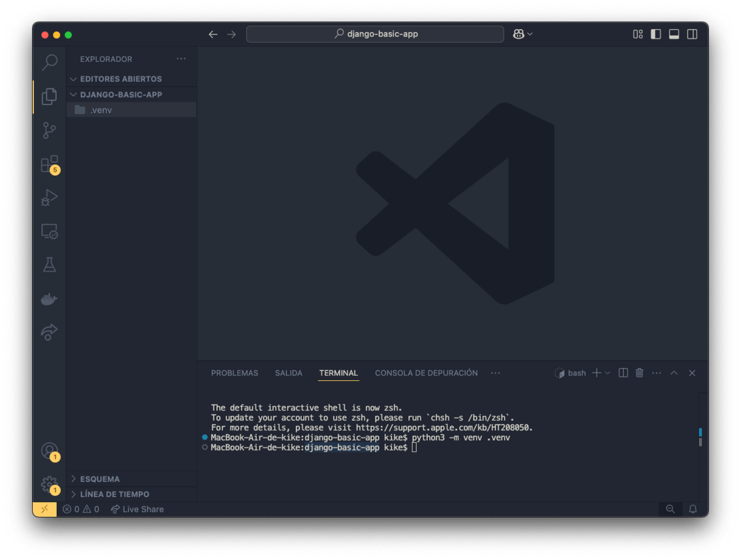Image resolution: width=741 pixels, height=560 pixels.
Task: Open Remote Explorer view
Action: pyautogui.click(x=49, y=232)
